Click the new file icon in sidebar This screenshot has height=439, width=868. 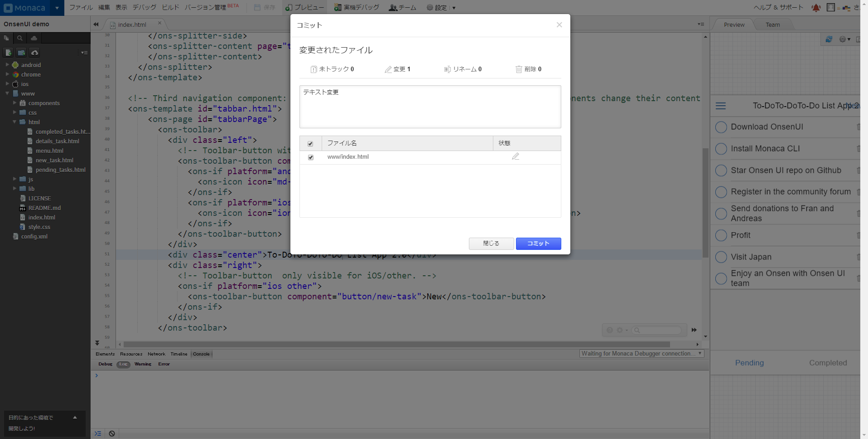coord(8,53)
